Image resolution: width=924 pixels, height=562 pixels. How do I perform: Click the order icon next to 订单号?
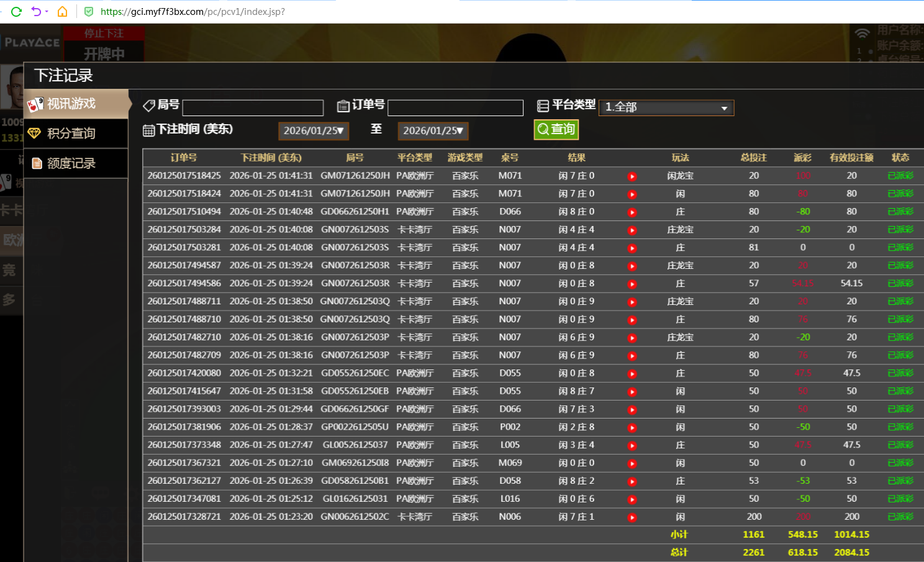point(344,106)
